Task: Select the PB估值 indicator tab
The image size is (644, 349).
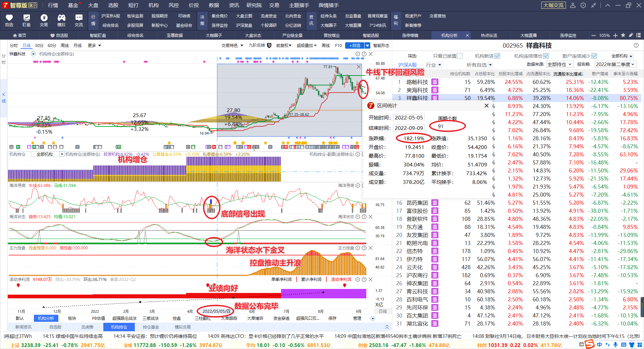Action: coord(98,318)
